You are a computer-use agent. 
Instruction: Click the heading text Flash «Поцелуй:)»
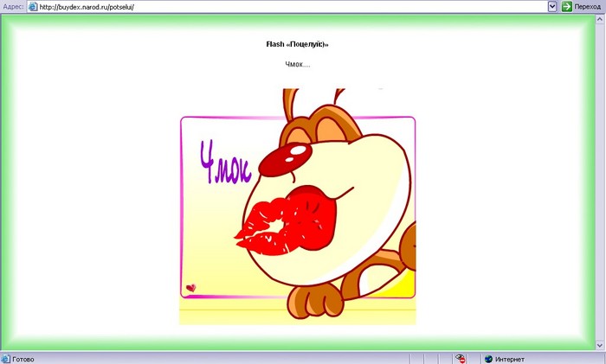[297, 44]
